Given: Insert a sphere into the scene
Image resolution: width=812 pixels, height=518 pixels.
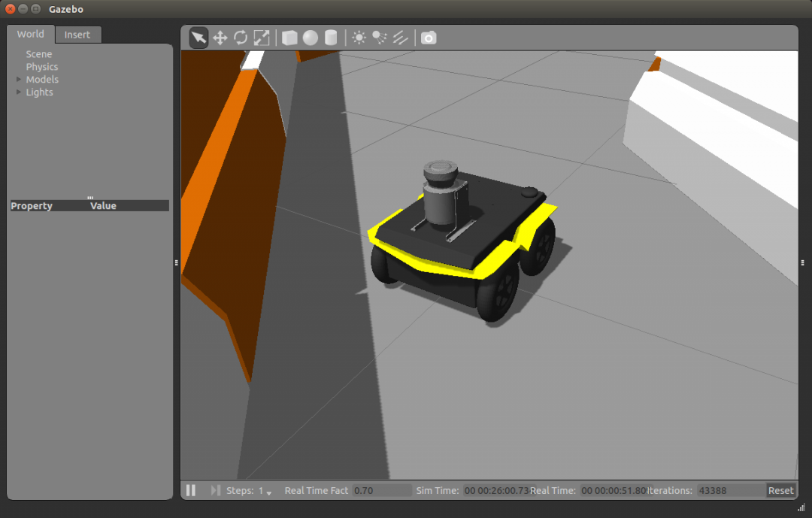Looking at the screenshot, I should [x=310, y=37].
